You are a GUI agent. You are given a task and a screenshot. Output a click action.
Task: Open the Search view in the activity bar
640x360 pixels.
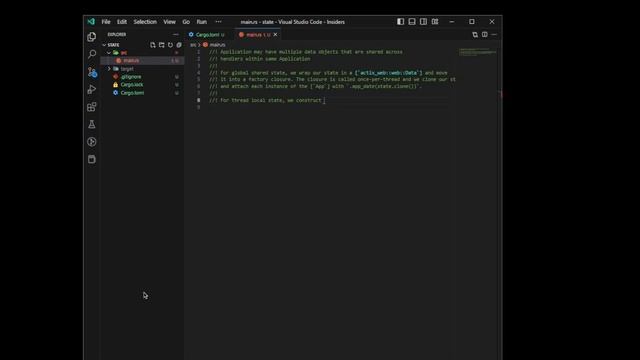click(x=92, y=54)
